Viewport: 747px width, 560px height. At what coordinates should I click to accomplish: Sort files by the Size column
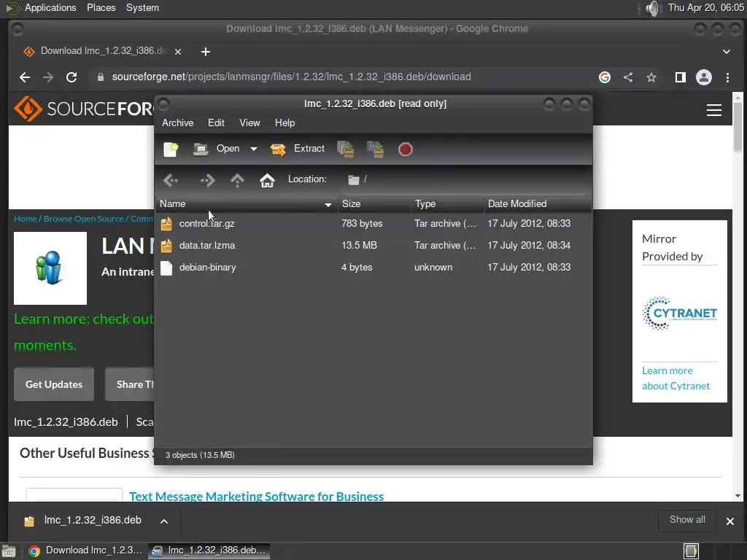[374, 204]
